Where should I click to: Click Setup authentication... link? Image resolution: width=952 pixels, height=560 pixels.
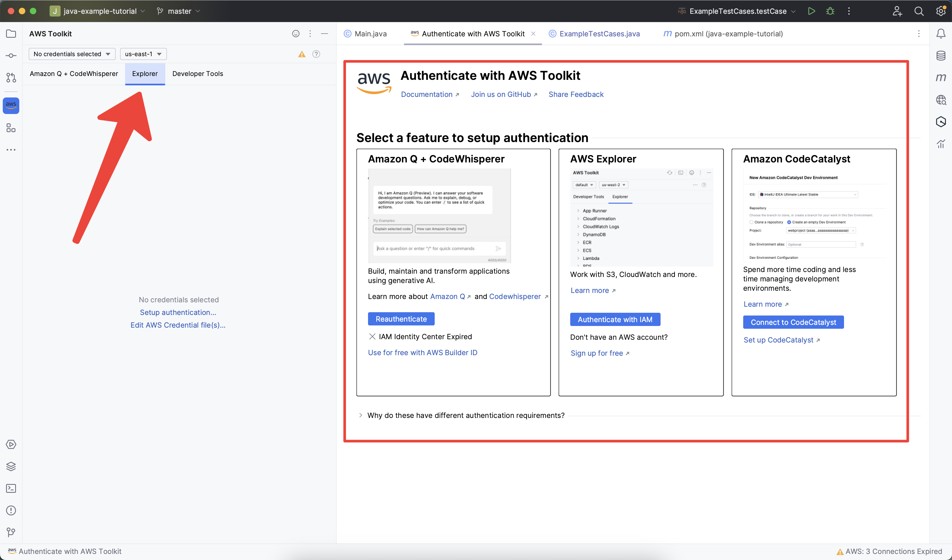[178, 312]
